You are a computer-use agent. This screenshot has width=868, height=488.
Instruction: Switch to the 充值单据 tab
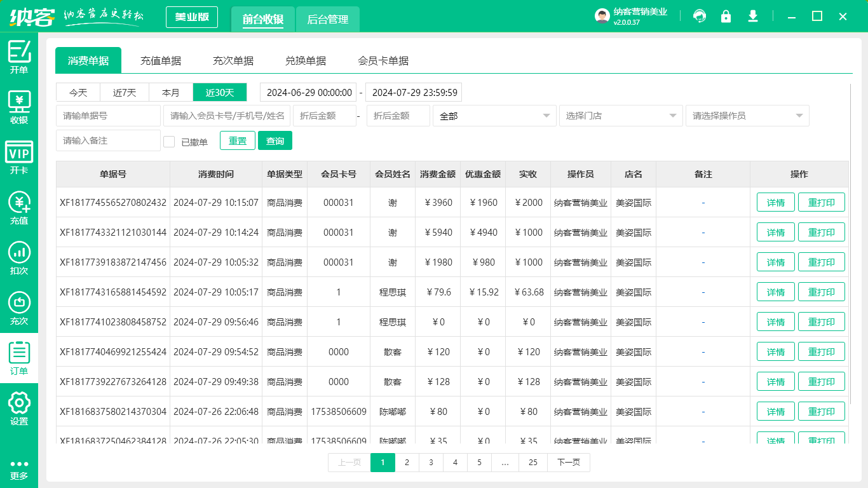point(161,61)
